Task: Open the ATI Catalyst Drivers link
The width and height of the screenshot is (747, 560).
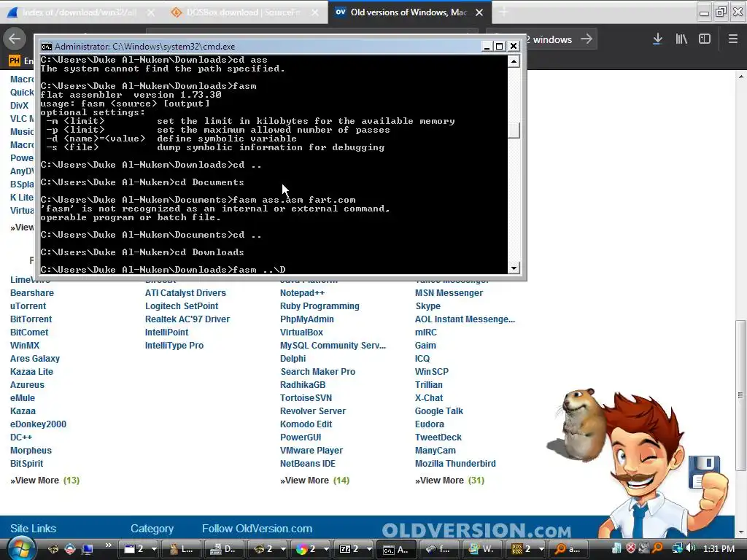Action: pyautogui.click(x=185, y=293)
